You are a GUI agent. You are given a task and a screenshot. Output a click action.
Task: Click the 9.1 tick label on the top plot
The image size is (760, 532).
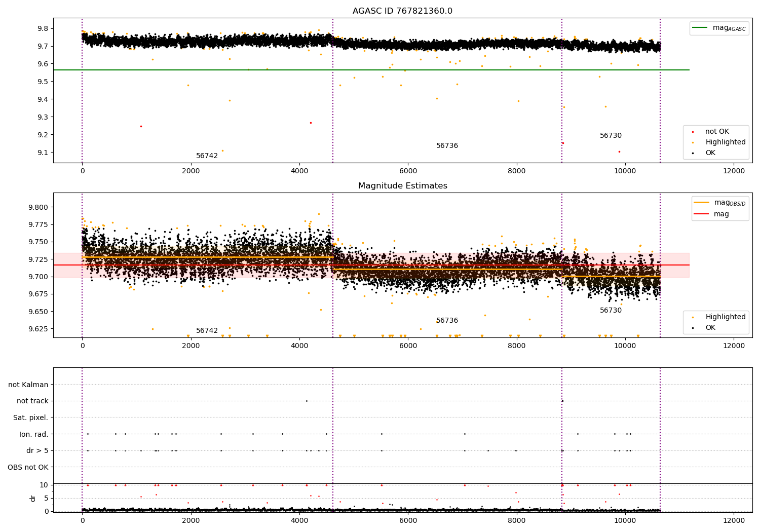click(44, 153)
